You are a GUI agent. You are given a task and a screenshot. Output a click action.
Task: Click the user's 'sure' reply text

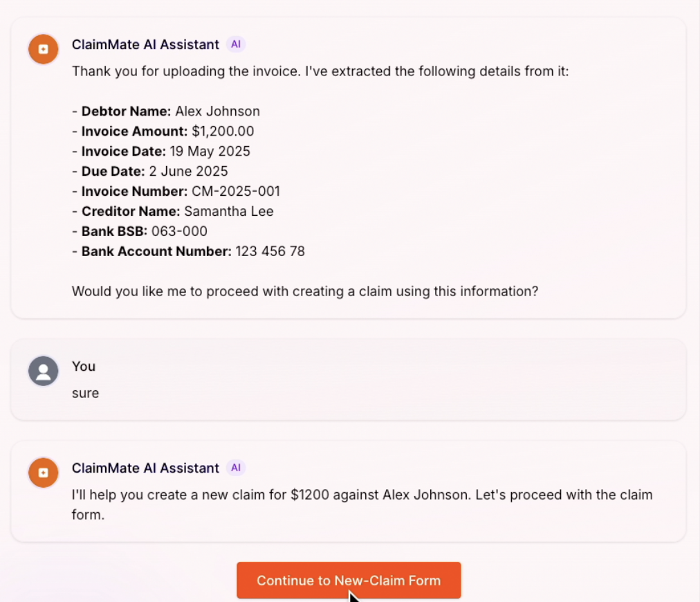point(85,393)
